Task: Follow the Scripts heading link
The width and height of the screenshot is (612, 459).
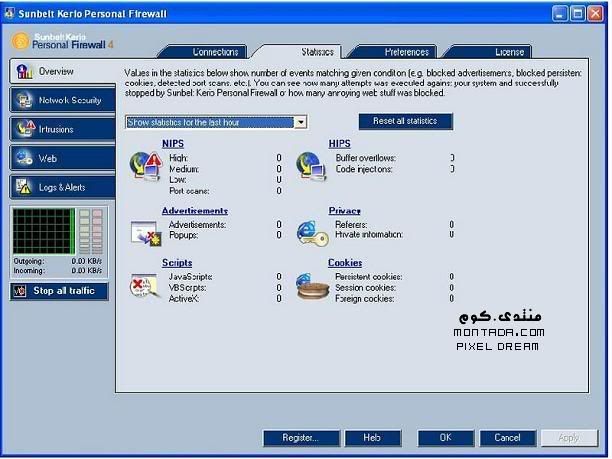Action: 177,263
